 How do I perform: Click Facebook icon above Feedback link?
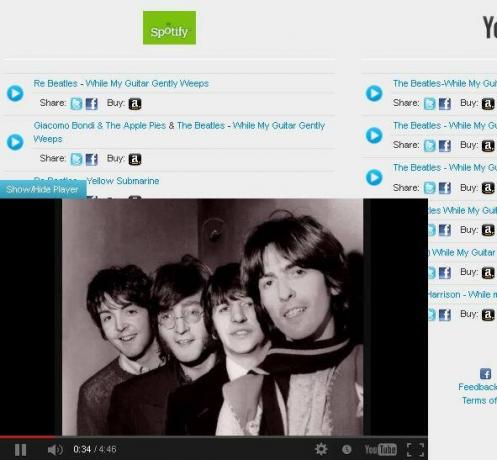click(486, 374)
